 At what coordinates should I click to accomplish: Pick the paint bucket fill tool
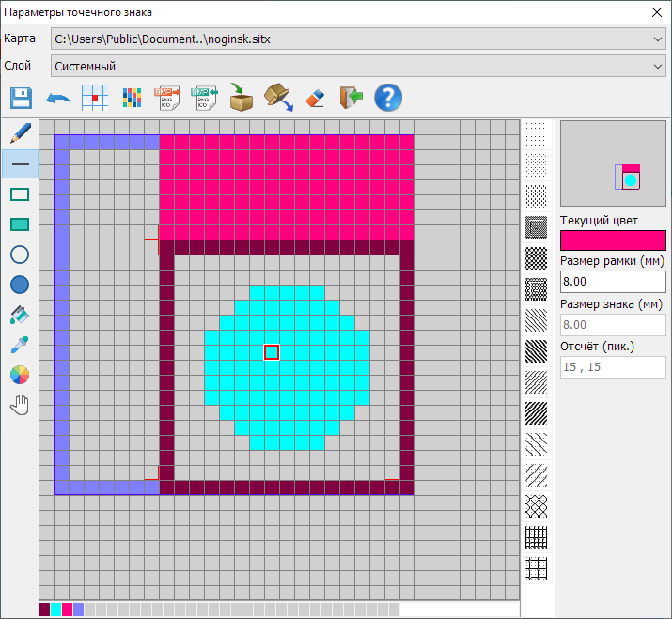coord(20,315)
